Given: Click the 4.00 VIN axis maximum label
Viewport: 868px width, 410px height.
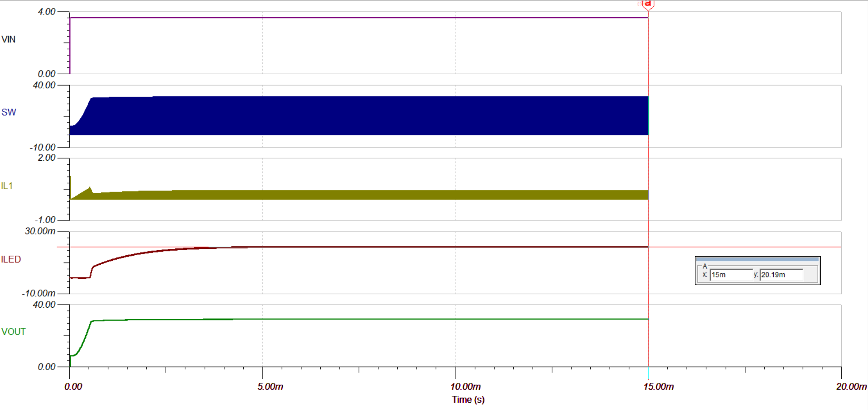Looking at the screenshot, I should (47, 12).
